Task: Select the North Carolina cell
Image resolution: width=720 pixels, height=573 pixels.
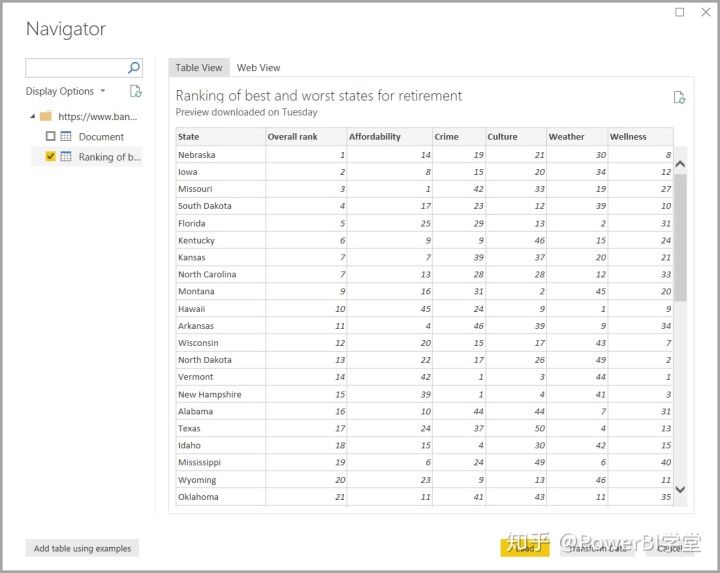Action: point(220,274)
